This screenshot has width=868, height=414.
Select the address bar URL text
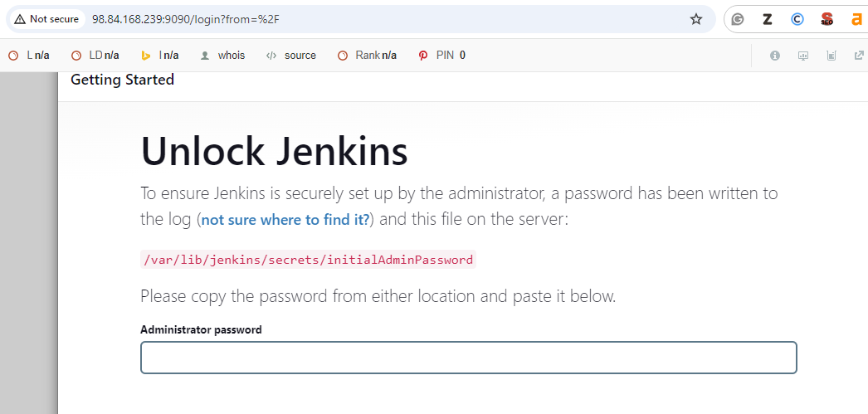(x=185, y=19)
